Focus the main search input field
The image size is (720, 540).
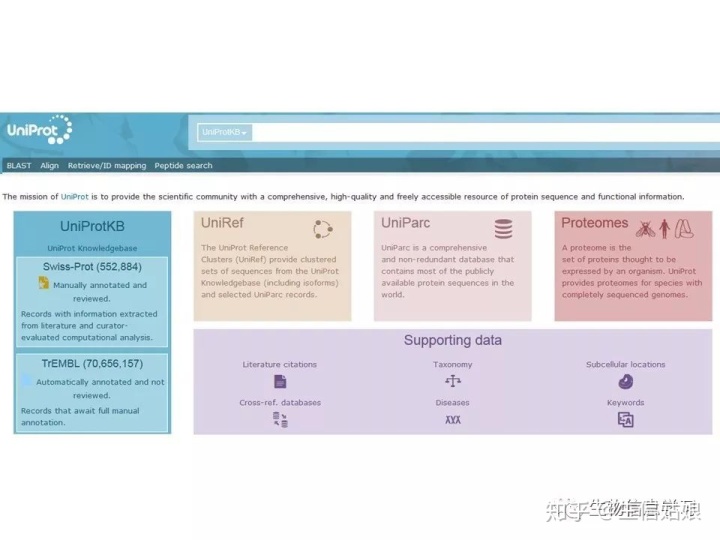click(486, 132)
